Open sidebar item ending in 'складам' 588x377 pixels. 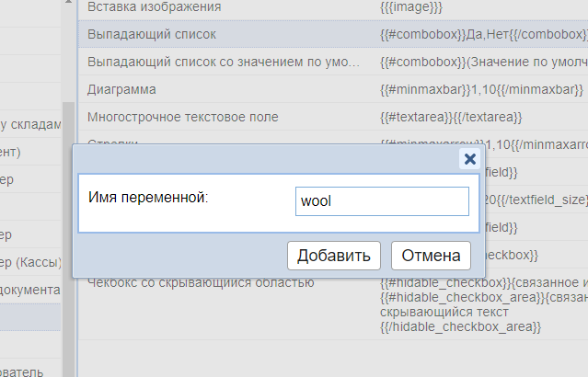(x=30, y=125)
